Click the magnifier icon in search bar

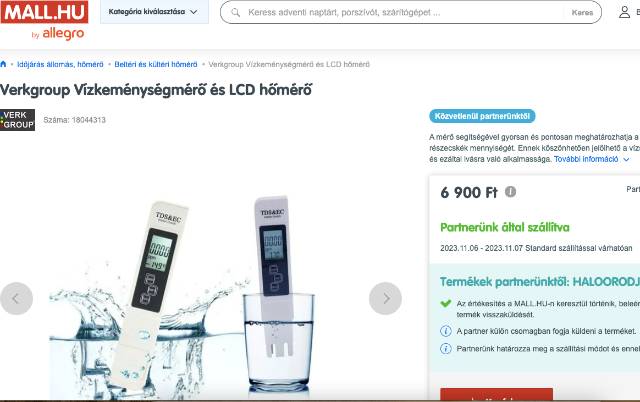236,12
